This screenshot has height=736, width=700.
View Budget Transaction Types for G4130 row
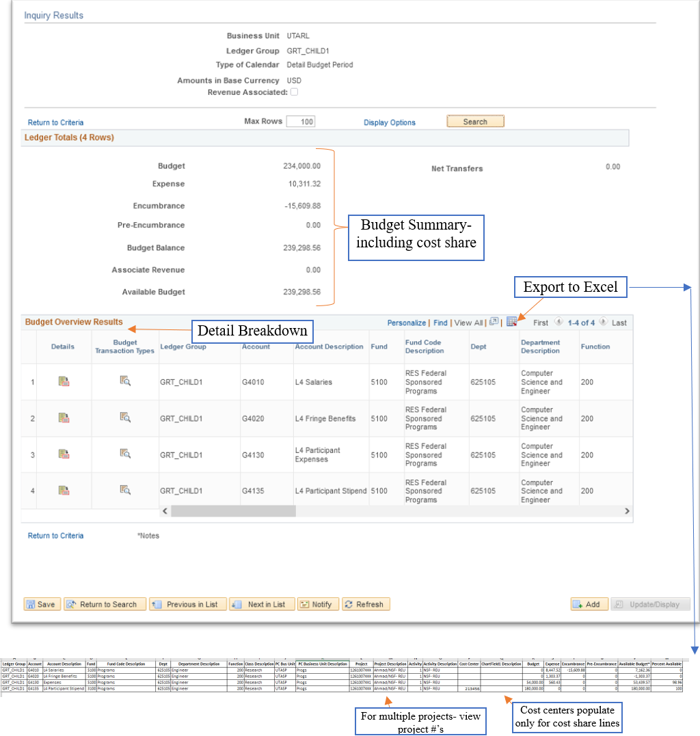click(x=125, y=453)
